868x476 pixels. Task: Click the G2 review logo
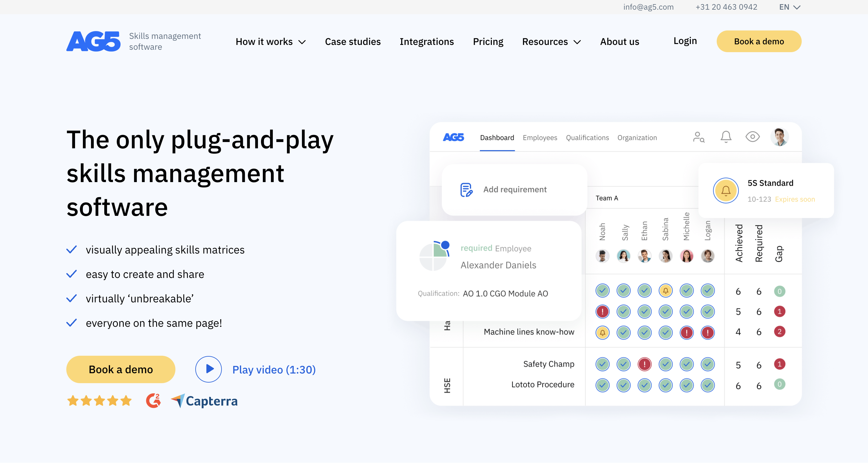click(x=153, y=401)
